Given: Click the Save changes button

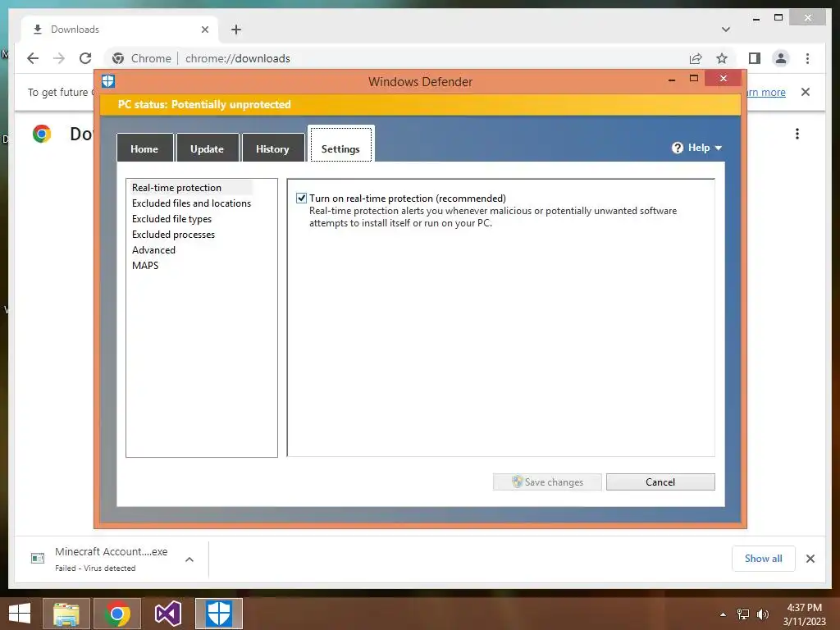Looking at the screenshot, I should click(x=547, y=482).
